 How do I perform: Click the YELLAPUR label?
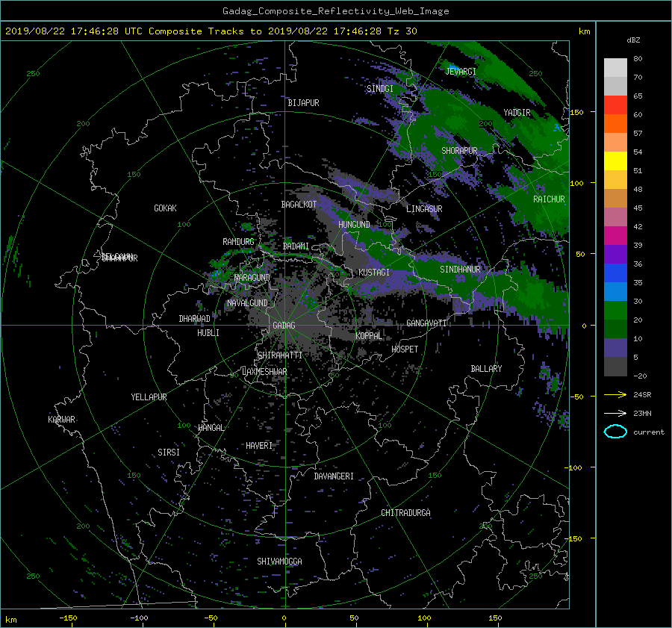click(x=149, y=397)
